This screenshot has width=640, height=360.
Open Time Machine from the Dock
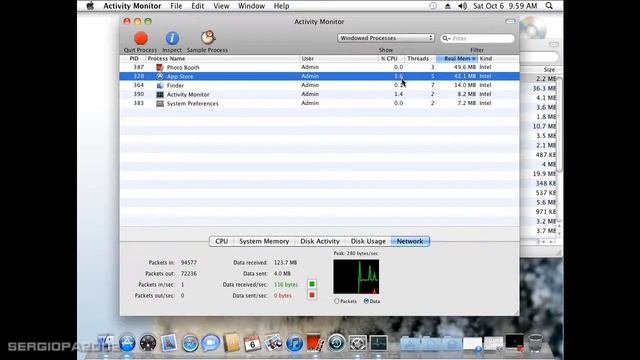click(x=336, y=343)
